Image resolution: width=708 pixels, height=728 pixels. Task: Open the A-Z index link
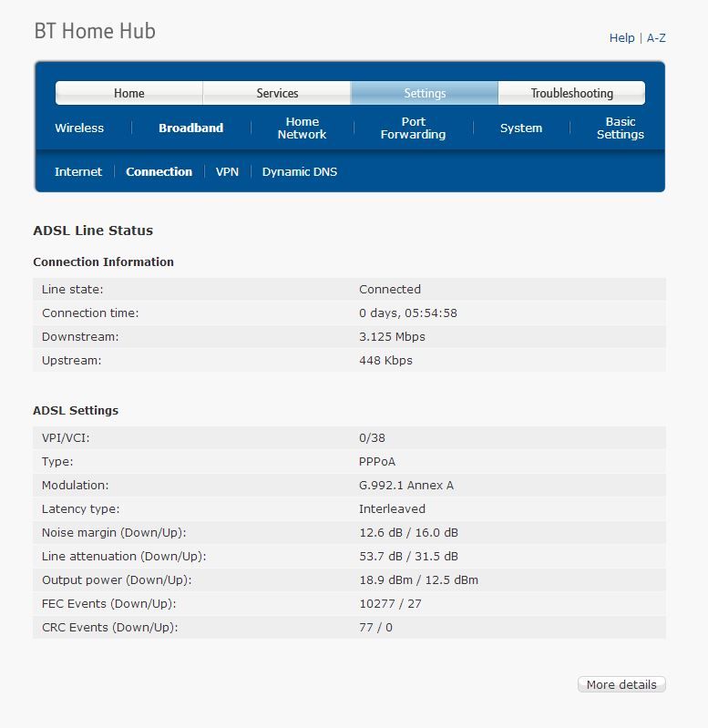[656, 37]
